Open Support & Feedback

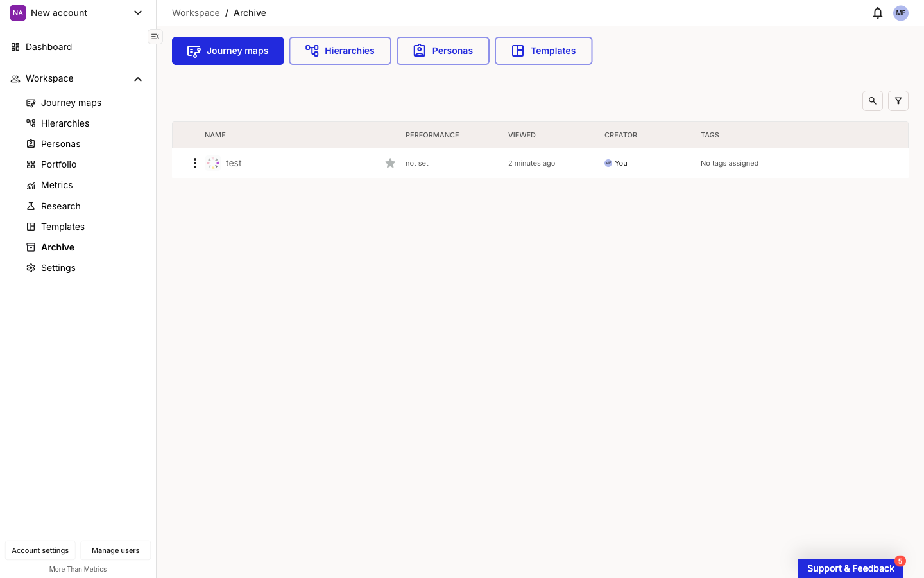(x=851, y=568)
